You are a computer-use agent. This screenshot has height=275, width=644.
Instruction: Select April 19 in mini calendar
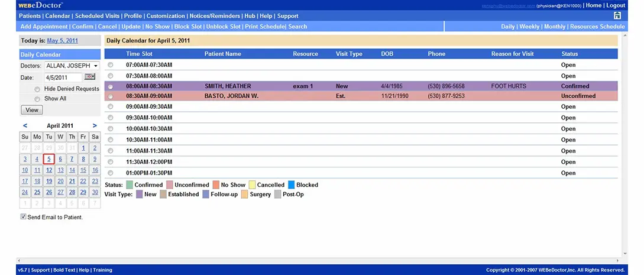[x=49, y=181]
